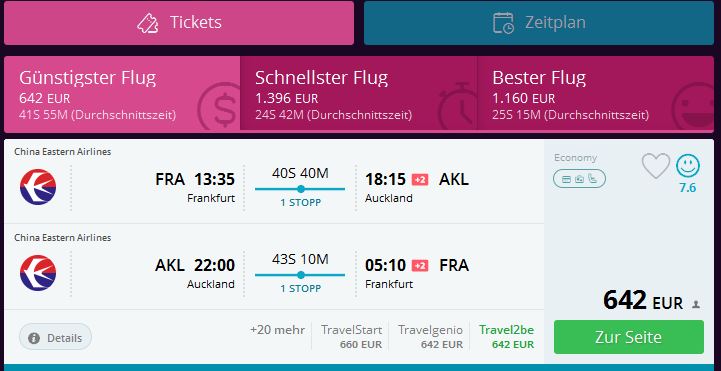
Task: Click the green Zur Seite button
Action: (629, 337)
